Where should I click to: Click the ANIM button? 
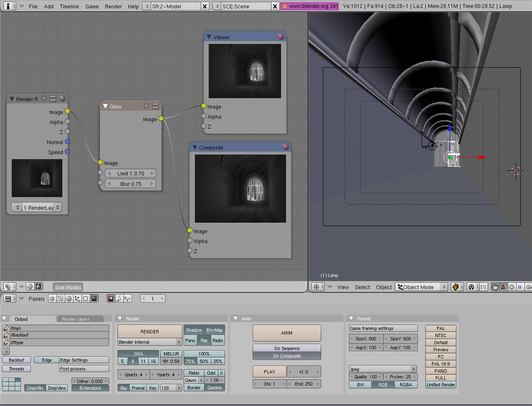[287, 333]
